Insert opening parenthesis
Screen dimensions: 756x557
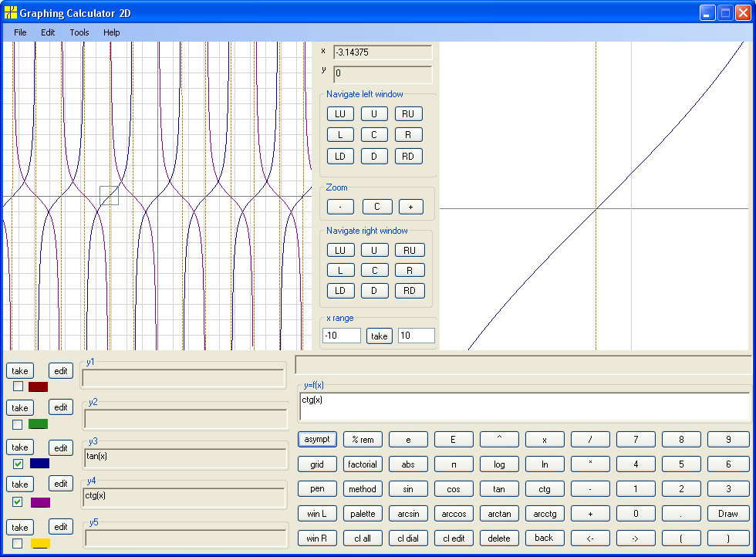click(681, 538)
